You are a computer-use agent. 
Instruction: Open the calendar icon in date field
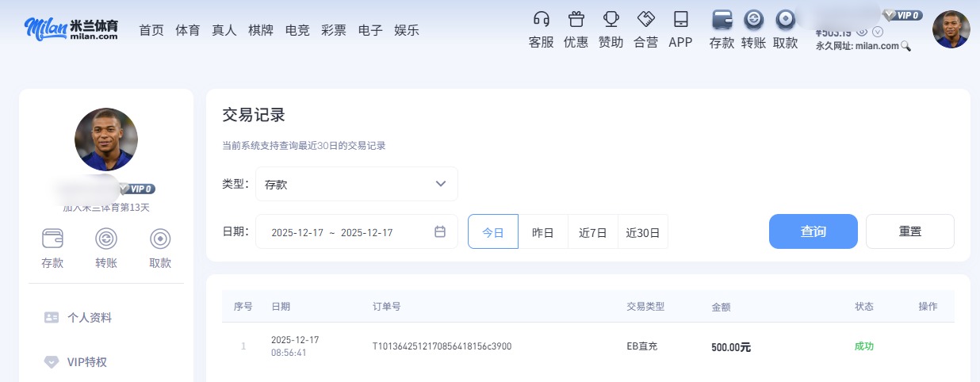coord(440,231)
